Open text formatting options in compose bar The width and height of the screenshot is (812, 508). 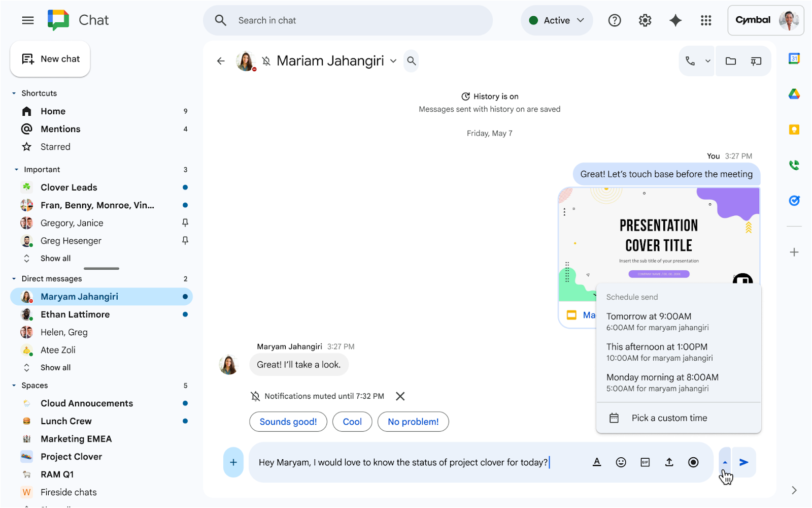coord(597,462)
